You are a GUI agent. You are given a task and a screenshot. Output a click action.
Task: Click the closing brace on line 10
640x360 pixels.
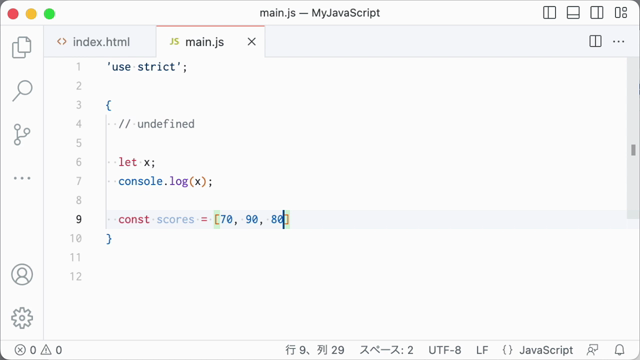tap(109, 238)
